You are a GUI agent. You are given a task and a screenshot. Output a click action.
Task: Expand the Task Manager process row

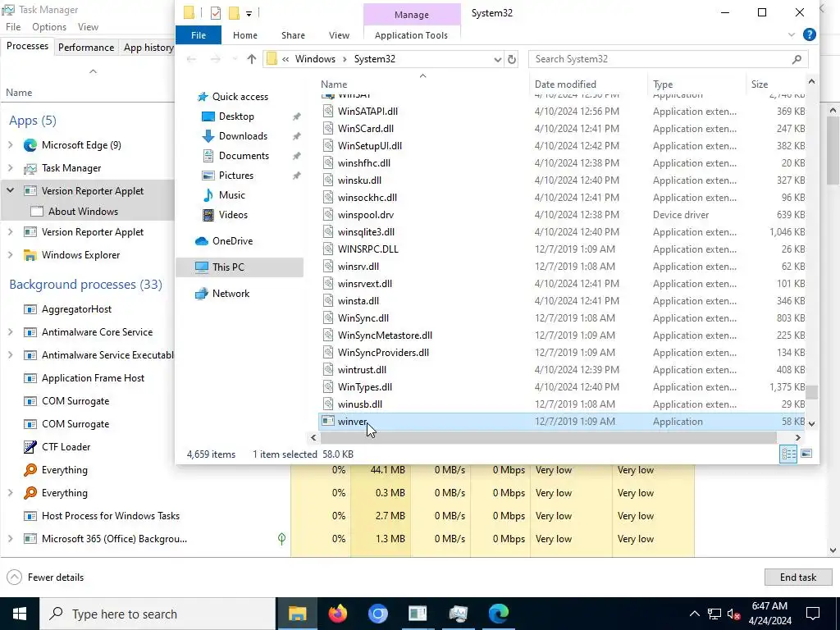click(x=10, y=167)
